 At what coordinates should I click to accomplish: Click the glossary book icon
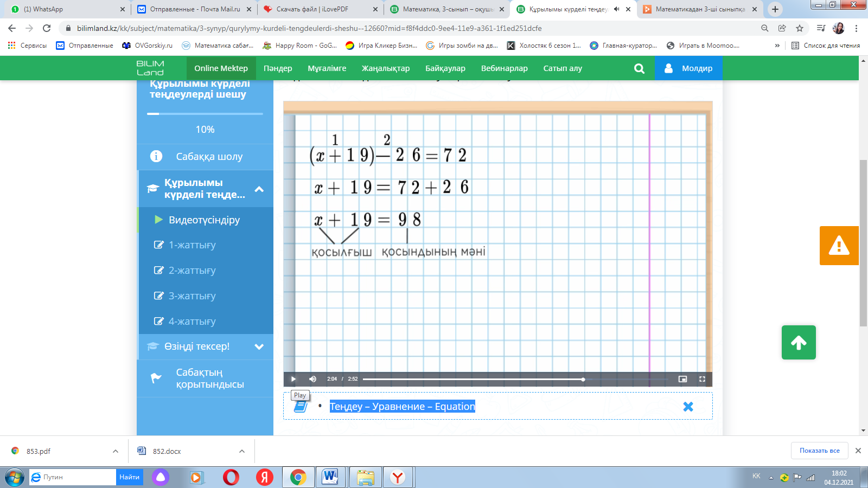(301, 407)
